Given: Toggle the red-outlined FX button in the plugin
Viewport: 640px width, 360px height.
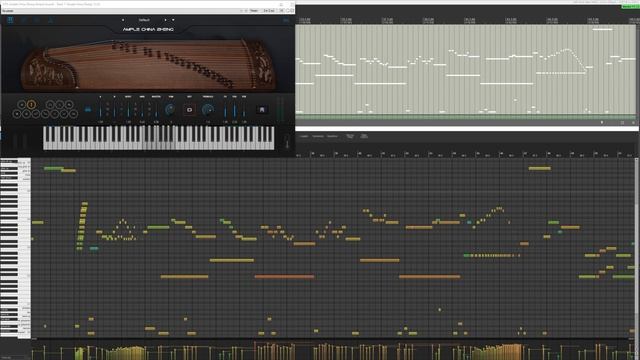Looking at the screenshot, I should pos(189,110).
